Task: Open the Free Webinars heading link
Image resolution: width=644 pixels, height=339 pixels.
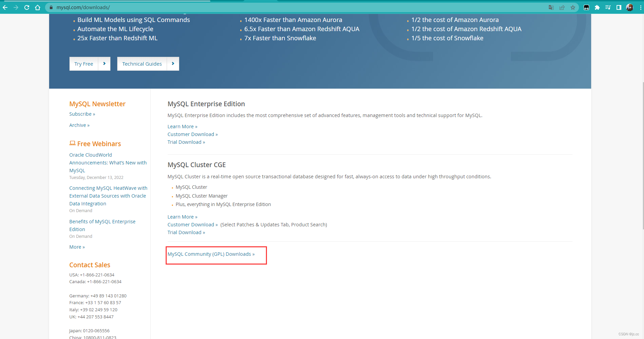Action: pyautogui.click(x=99, y=144)
